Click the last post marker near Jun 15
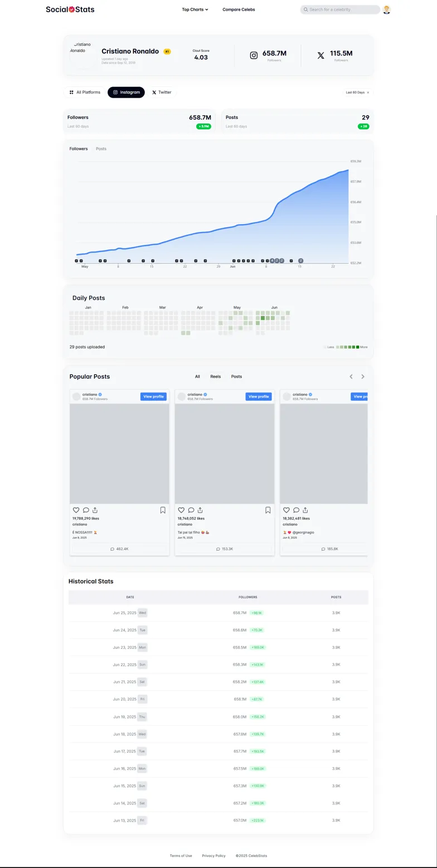Image resolution: width=437 pixels, height=868 pixels. [x=300, y=261]
